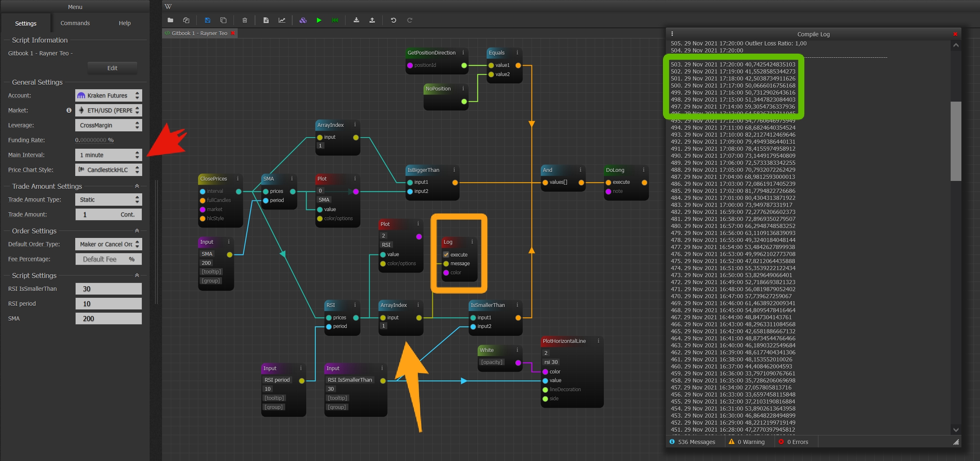Image resolution: width=980 pixels, height=461 pixels.
Task: Click the green rewind backtest icon
Action: [x=335, y=20]
